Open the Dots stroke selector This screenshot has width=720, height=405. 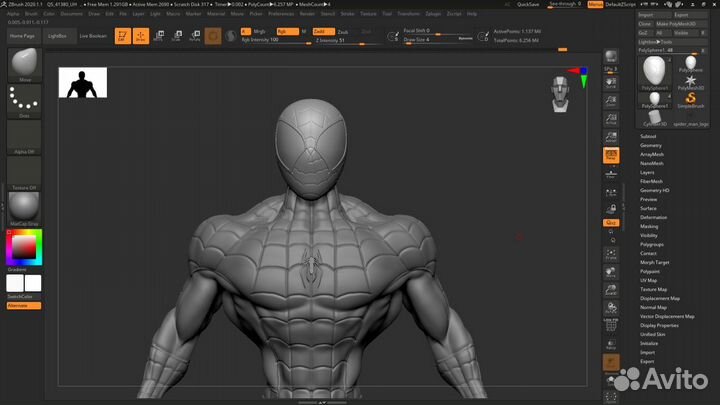click(24, 100)
